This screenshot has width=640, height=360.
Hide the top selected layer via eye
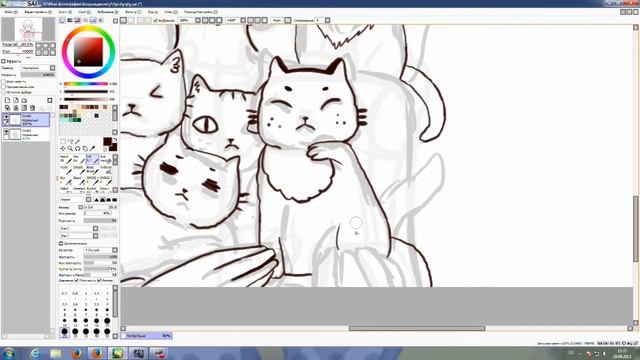click(x=6, y=117)
